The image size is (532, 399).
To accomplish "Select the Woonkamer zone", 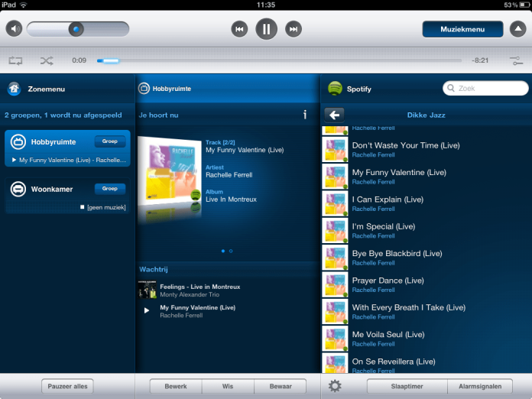I will click(67, 196).
